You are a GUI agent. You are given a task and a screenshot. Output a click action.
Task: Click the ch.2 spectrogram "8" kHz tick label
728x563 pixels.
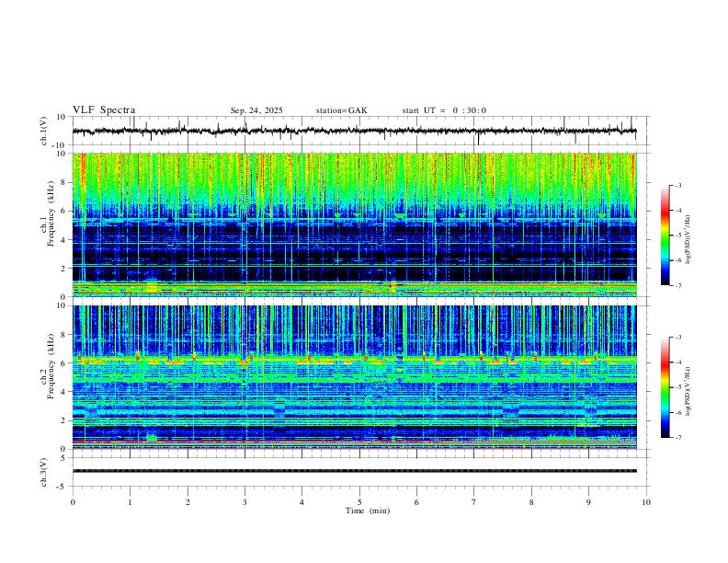point(65,335)
